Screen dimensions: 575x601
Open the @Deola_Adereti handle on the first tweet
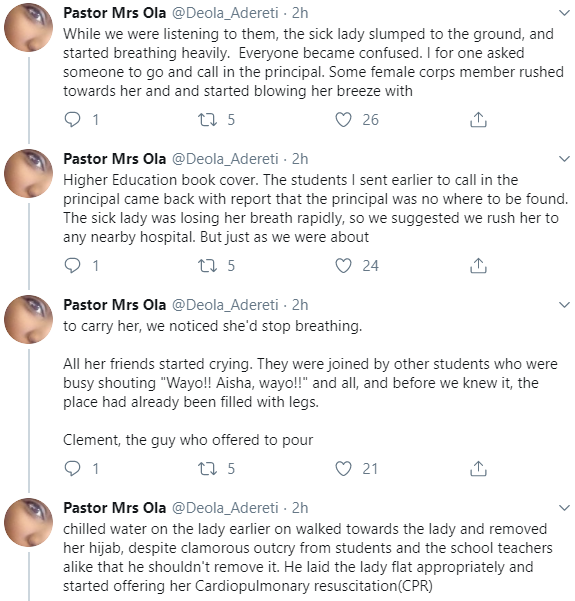[x=225, y=13]
